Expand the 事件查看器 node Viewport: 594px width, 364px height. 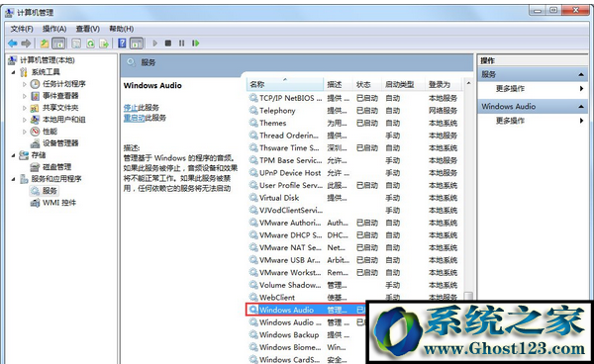point(25,96)
